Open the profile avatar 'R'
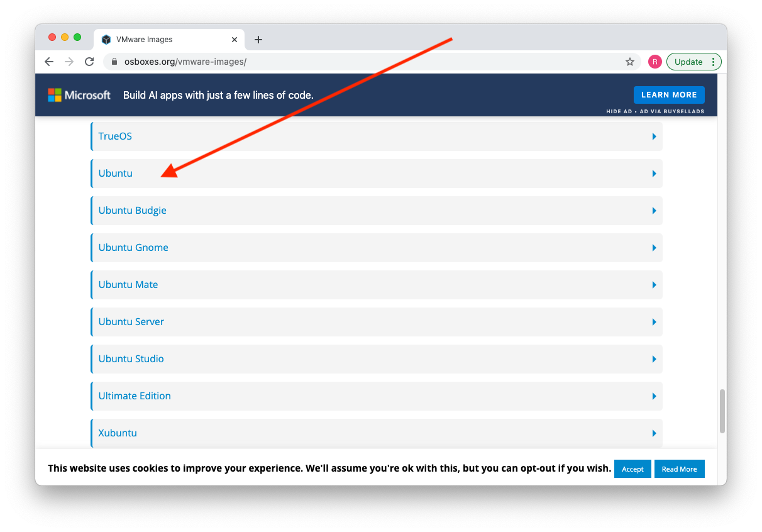Viewport: 762px width, 532px height. click(654, 62)
